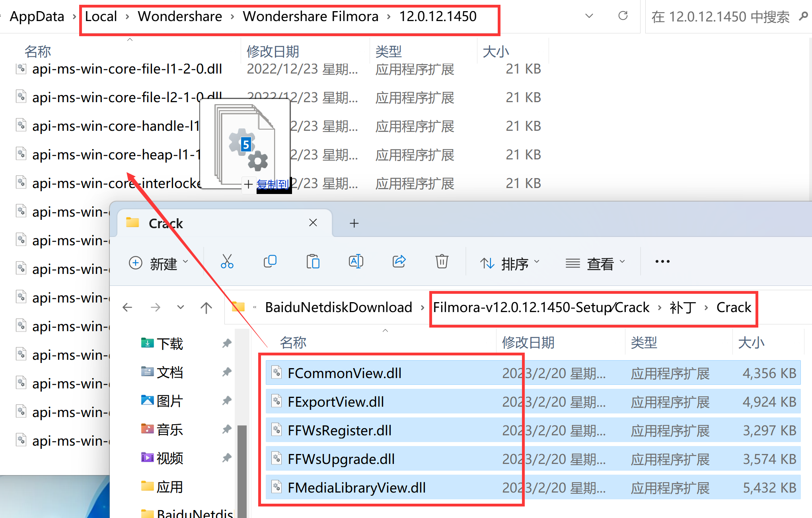Click the Share icon in Crack toolbar

tap(399, 262)
